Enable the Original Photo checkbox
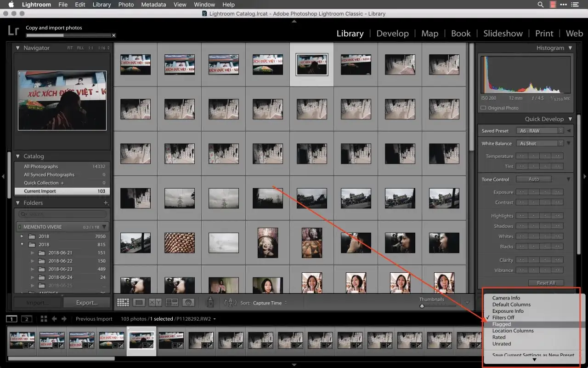The height and width of the screenshot is (368, 588). pyautogui.click(x=483, y=108)
